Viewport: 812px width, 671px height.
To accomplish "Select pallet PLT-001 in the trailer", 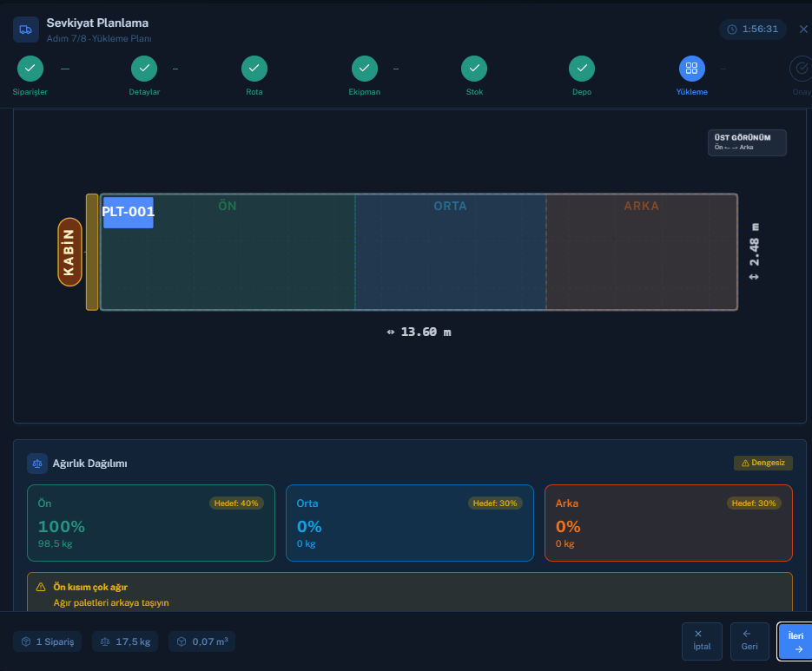I will point(129,213).
